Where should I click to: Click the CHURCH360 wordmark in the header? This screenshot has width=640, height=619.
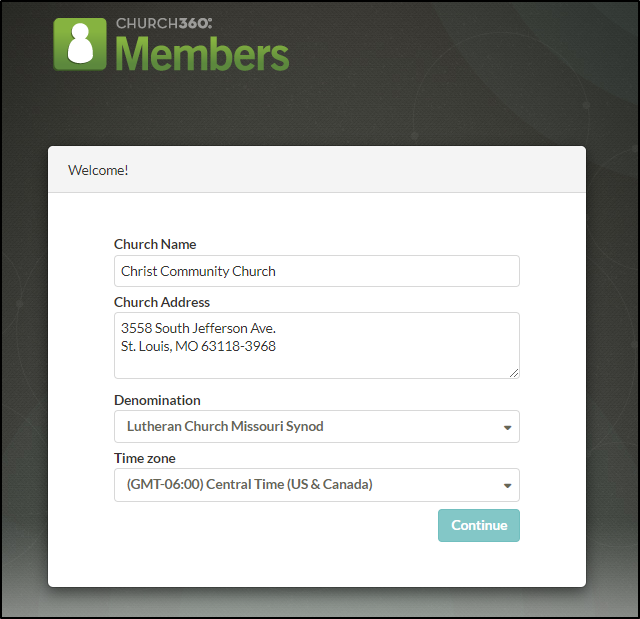click(x=164, y=23)
